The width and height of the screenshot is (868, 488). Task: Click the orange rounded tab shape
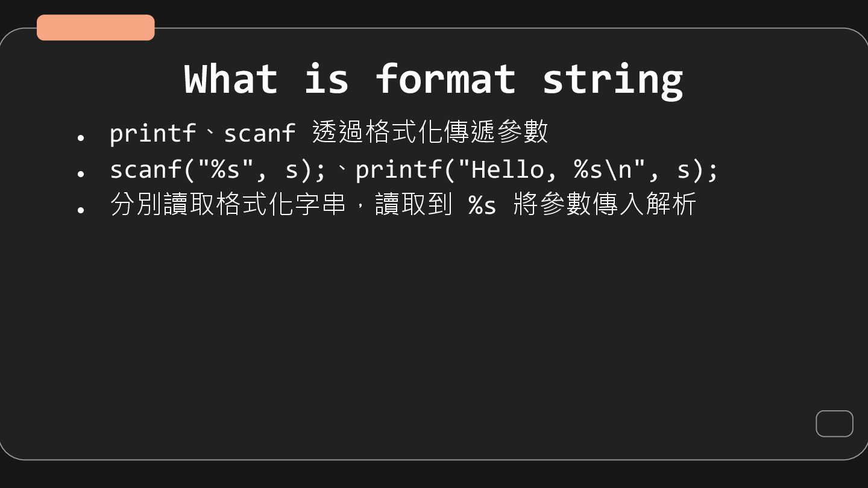click(96, 28)
